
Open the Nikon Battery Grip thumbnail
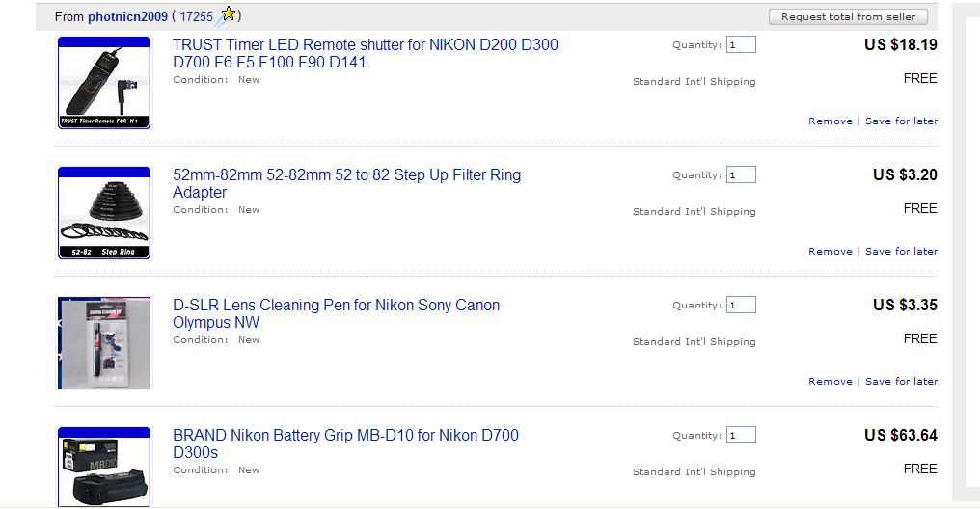coord(104,467)
